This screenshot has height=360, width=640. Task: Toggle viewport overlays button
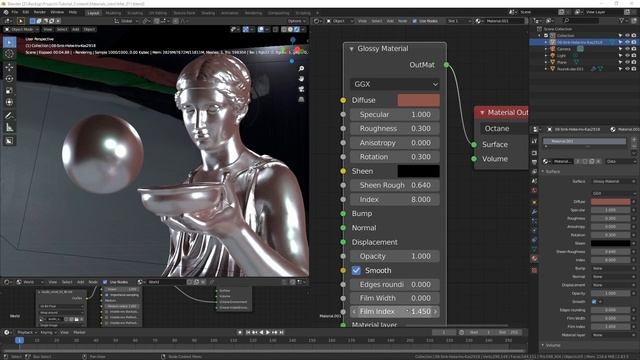261,29
